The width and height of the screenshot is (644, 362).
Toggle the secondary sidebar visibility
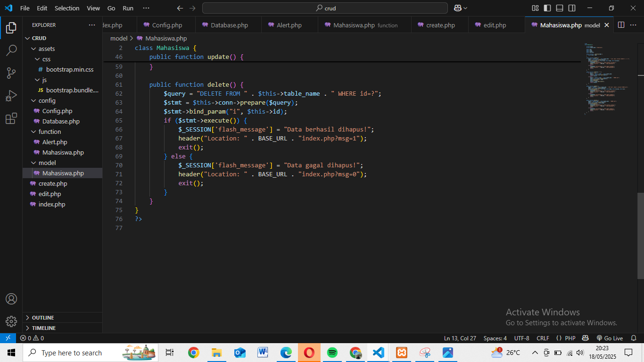pyautogui.click(x=571, y=8)
